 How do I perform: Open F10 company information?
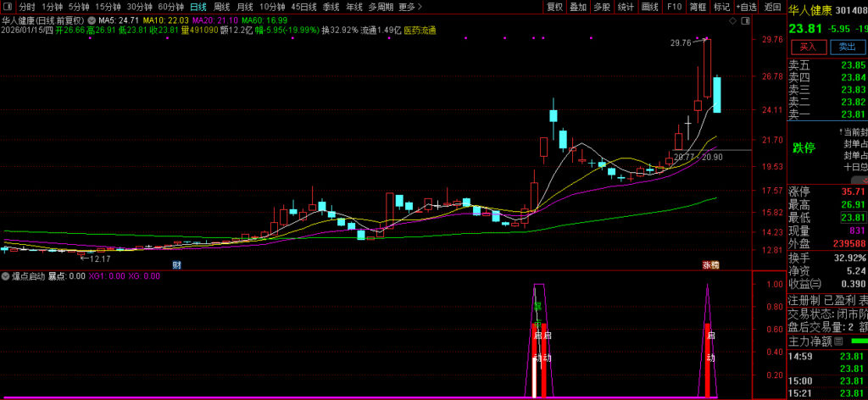[675, 7]
